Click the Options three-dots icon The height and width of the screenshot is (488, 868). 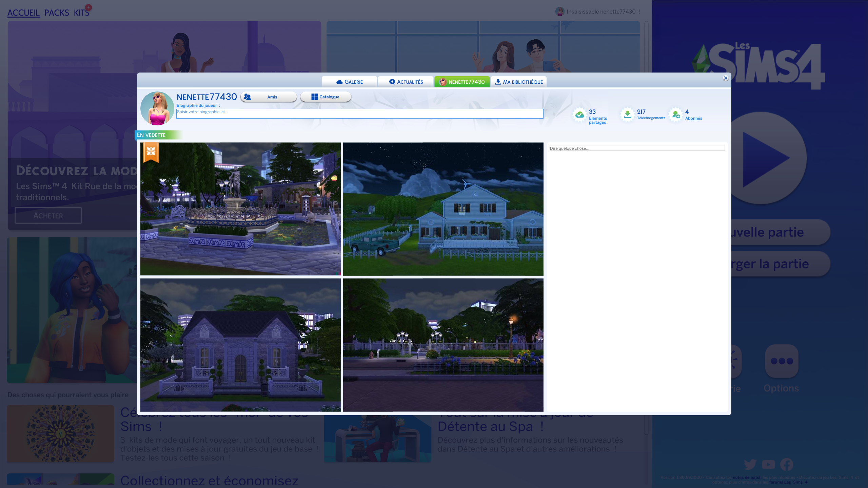[x=782, y=361]
